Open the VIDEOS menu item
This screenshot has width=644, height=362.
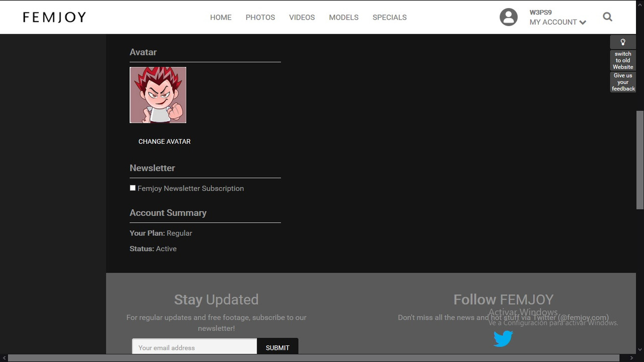pyautogui.click(x=302, y=17)
